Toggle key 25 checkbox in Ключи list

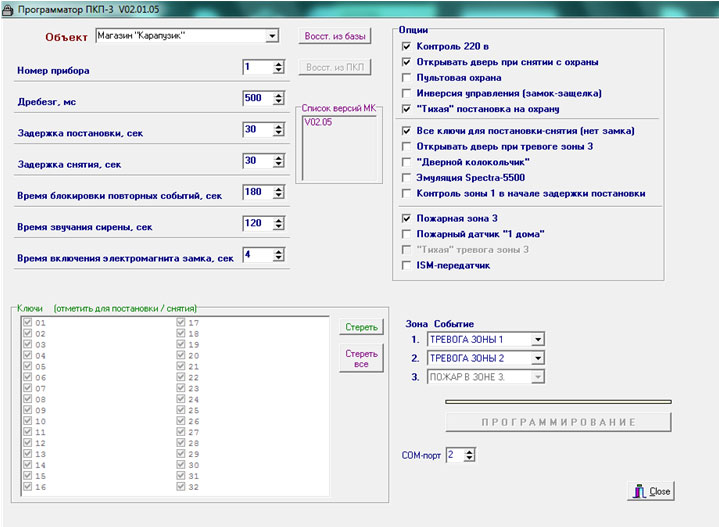tap(181, 410)
